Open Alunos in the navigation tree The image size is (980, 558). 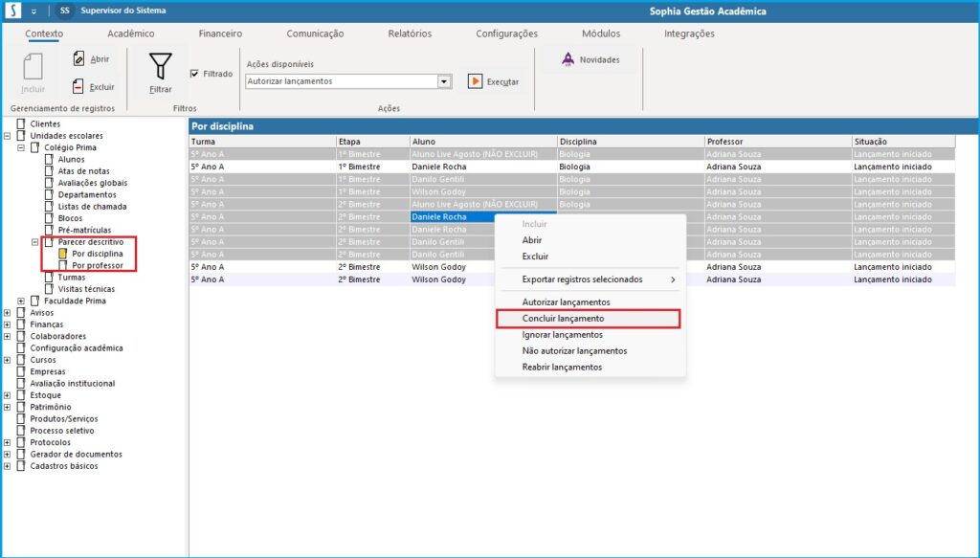click(71, 159)
